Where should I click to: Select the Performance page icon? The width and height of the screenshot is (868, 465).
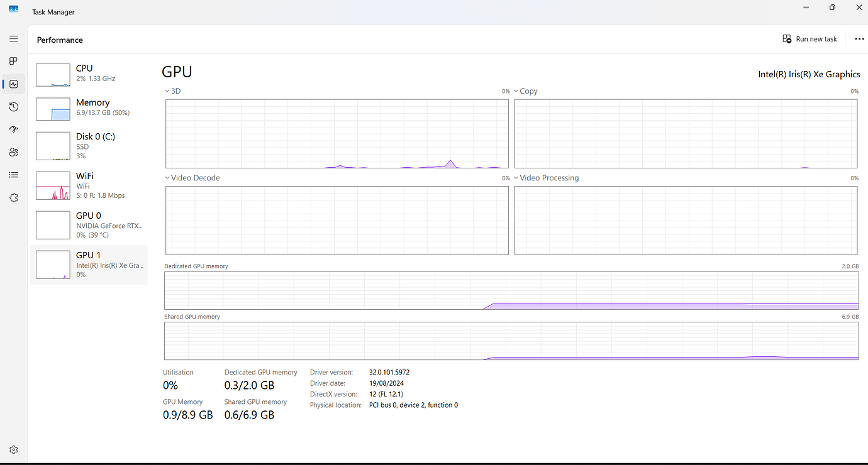(13, 84)
